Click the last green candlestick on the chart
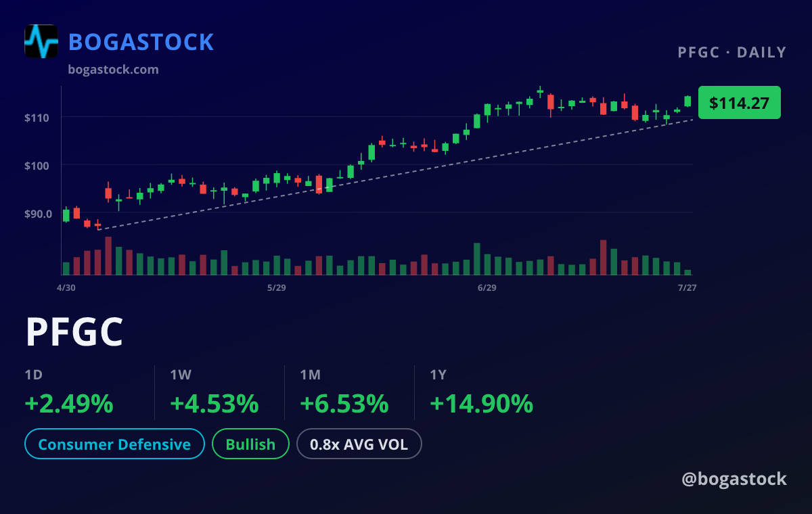Viewport: 812px width, 514px height. point(687,101)
